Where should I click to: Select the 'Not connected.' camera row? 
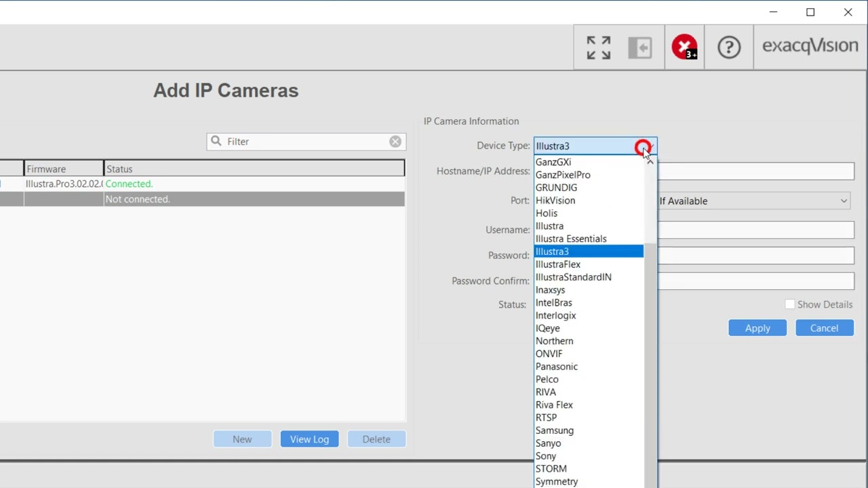click(202, 199)
